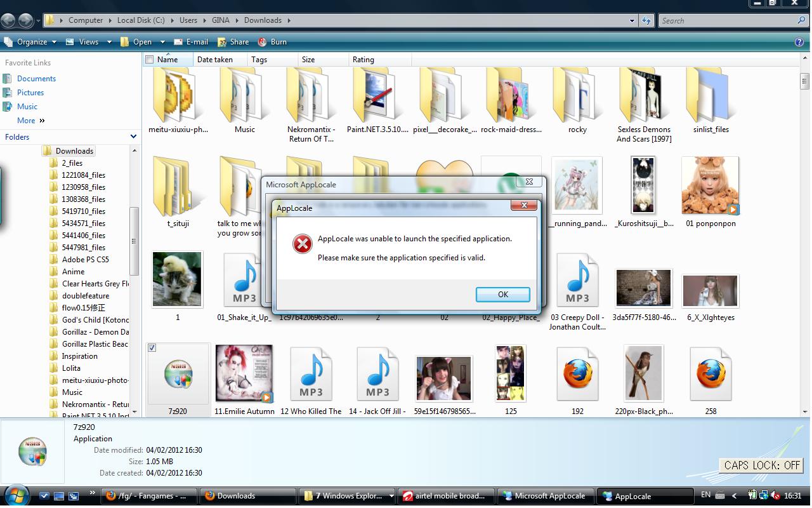The width and height of the screenshot is (812, 508).
Task: Open Pictures in Favorite Links
Action: click(x=30, y=93)
